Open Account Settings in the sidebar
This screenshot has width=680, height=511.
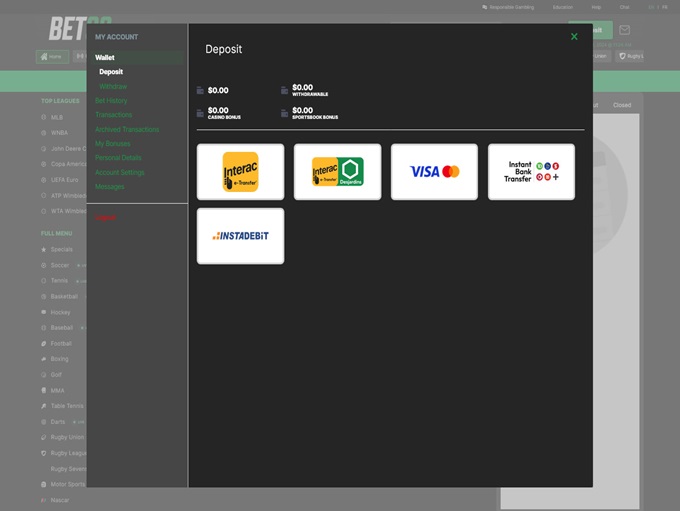click(120, 172)
